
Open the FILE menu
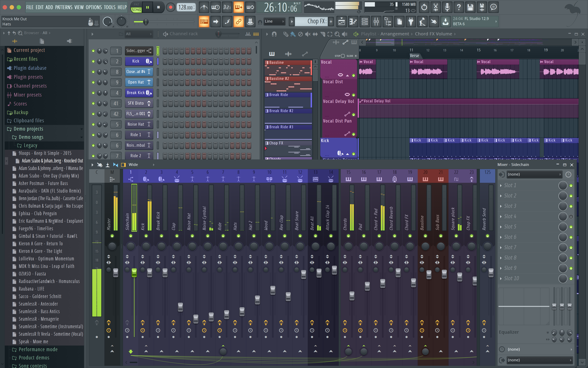30,7
